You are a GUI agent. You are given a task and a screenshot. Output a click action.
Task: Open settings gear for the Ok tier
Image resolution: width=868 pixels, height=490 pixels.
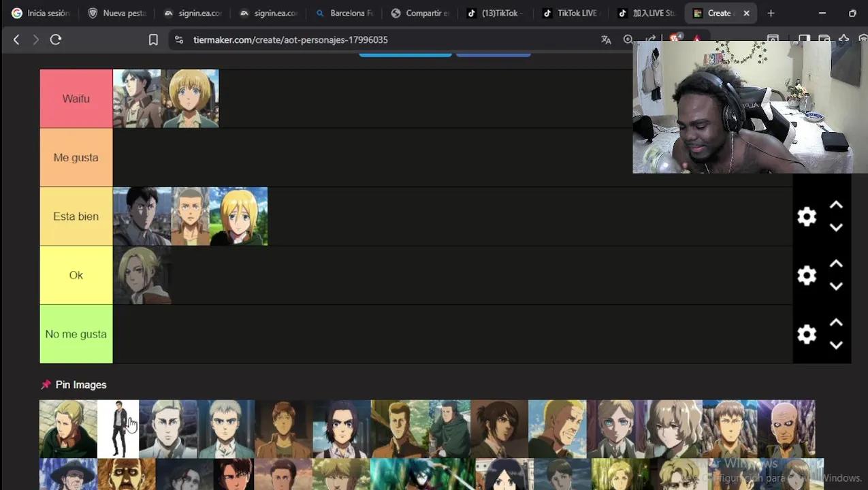coord(807,275)
